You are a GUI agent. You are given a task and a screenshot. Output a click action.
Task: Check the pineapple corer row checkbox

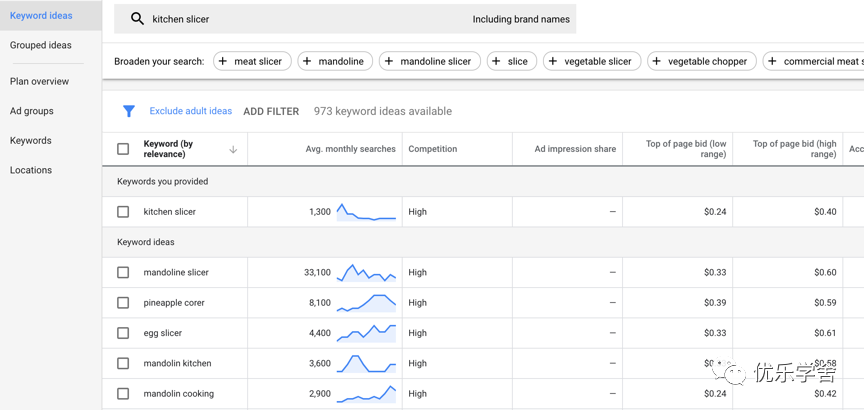[123, 303]
